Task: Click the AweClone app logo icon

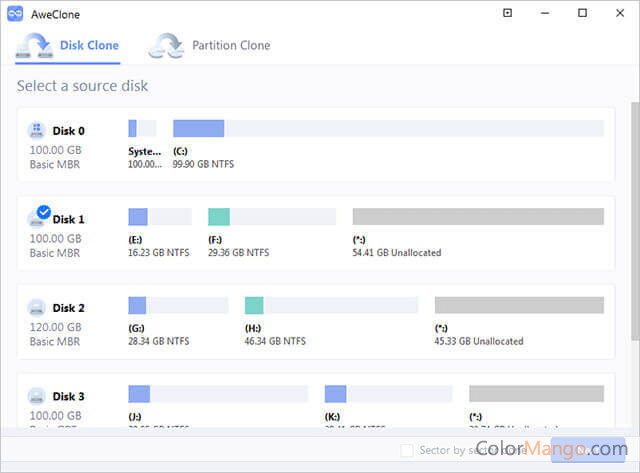Action: point(16,13)
